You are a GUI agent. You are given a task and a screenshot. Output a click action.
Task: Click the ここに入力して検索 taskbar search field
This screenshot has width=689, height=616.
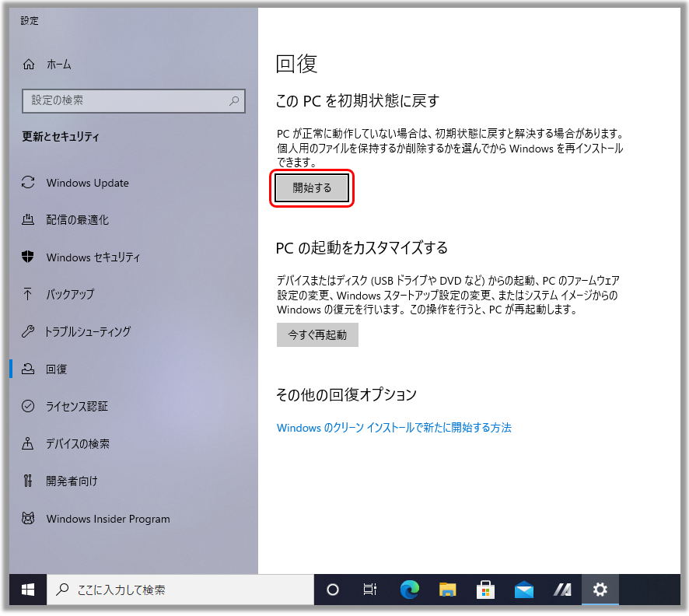[180, 590]
